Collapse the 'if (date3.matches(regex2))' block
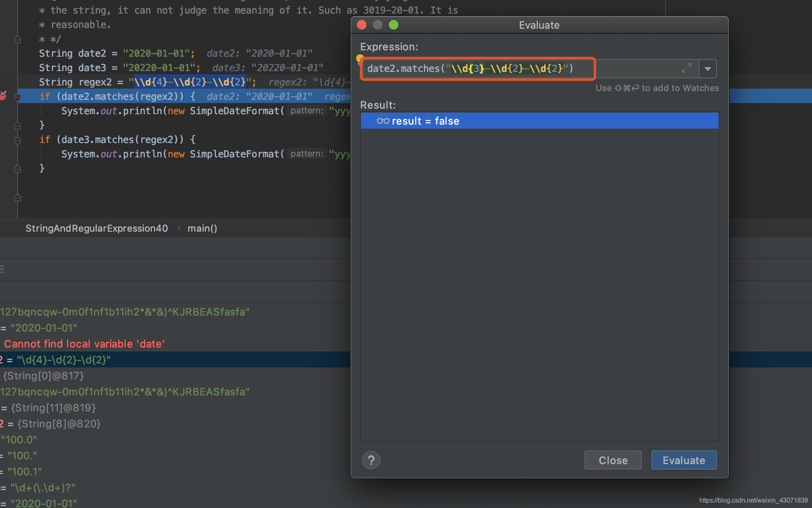Image resolution: width=812 pixels, height=508 pixels. click(18, 140)
